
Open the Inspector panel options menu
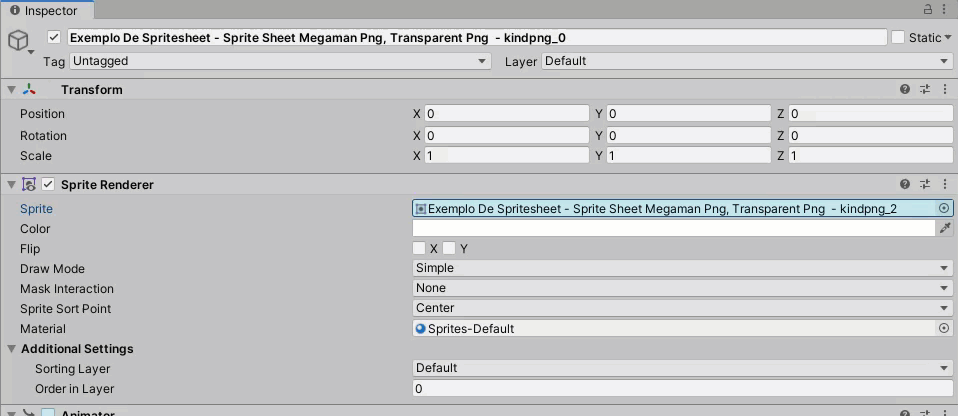(945, 9)
